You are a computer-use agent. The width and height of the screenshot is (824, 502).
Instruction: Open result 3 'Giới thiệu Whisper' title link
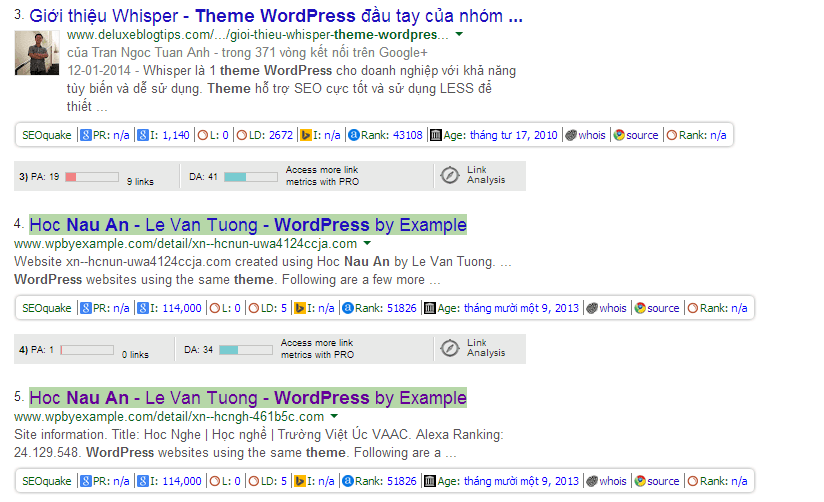[x=276, y=16]
